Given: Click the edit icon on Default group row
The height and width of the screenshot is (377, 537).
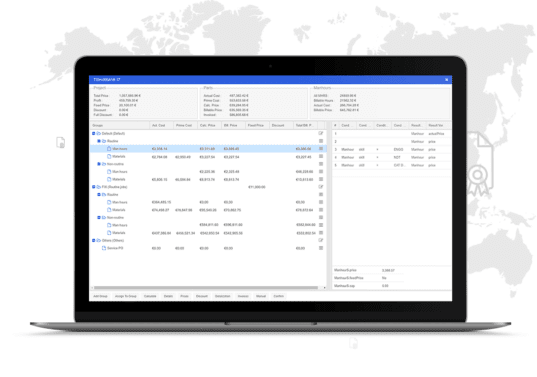Looking at the screenshot, I should 321,133.
